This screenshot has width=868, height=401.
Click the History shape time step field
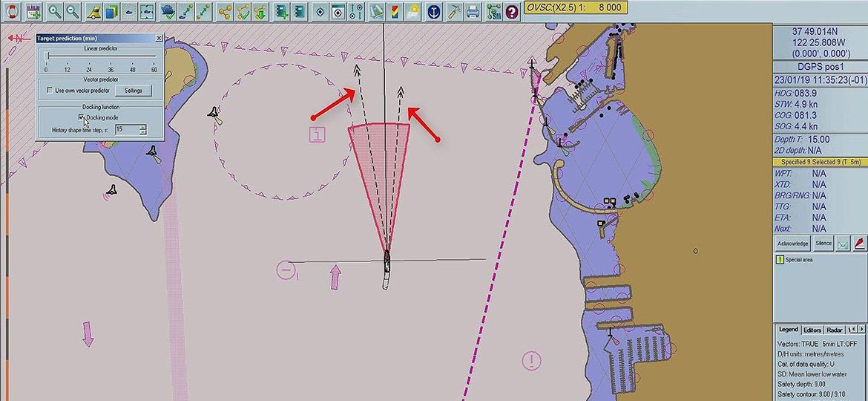[126, 129]
